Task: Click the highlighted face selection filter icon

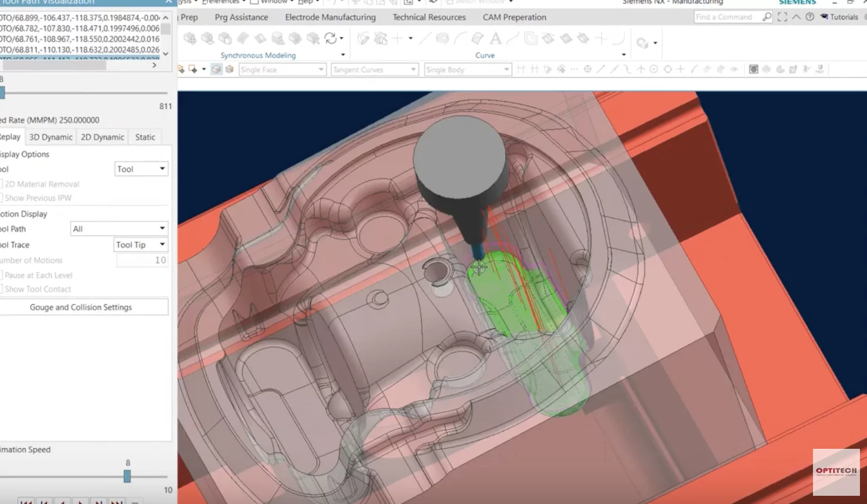Action: 216,69
